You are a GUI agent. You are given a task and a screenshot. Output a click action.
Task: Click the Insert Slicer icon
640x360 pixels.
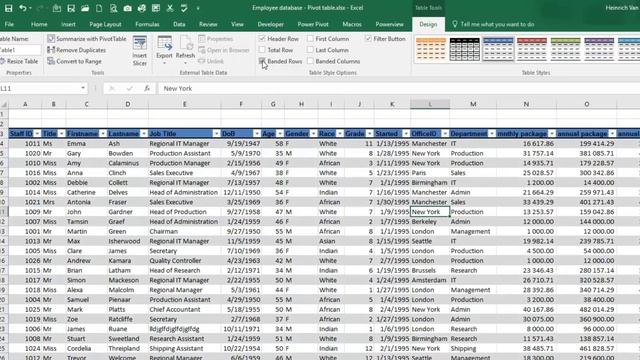pyautogui.click(x=140, y=50)
